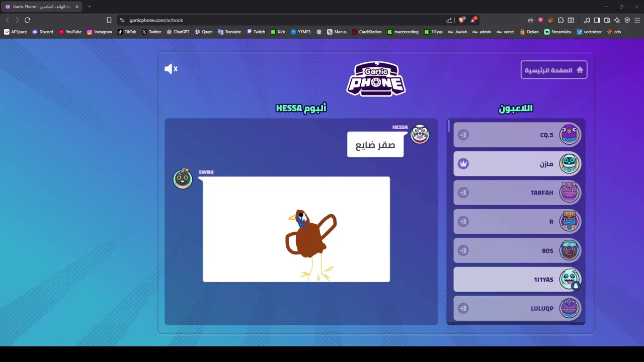The width and height of the screenshot is (644, 362).
Task: Open Qwen bookmark
Action: pos(204,32)
